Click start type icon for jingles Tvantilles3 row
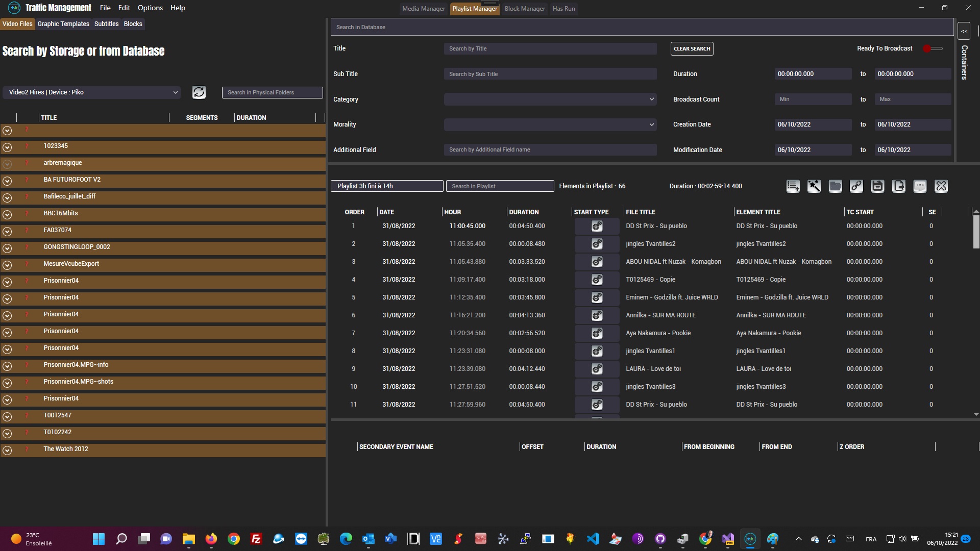Screen dimensions: 980x551 pos(597,387)
